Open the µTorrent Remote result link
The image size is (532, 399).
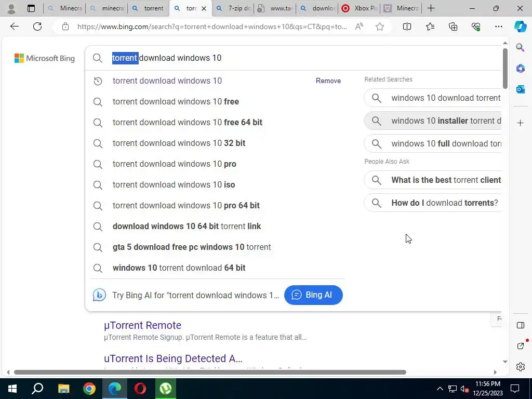[142, 325]
